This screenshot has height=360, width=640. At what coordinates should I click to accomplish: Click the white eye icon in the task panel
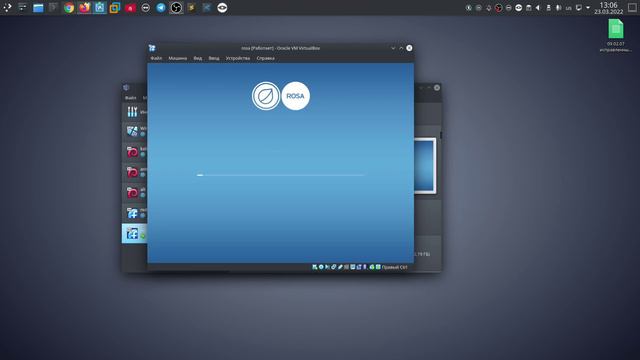(x=222, y=7)
